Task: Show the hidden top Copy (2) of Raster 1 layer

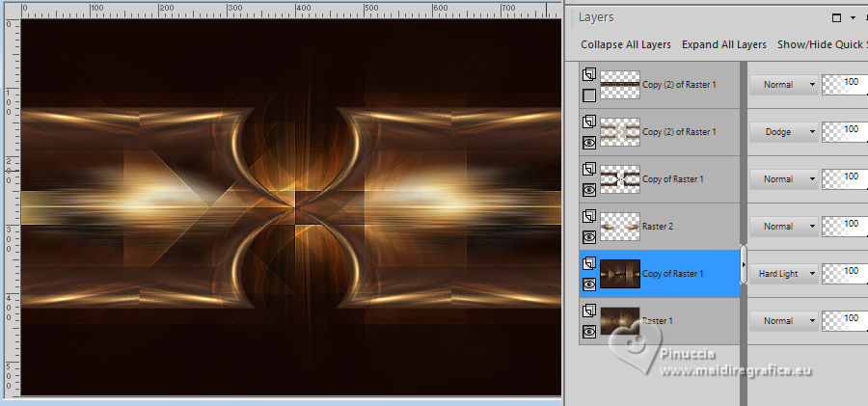Action: (x=588, y=95)
